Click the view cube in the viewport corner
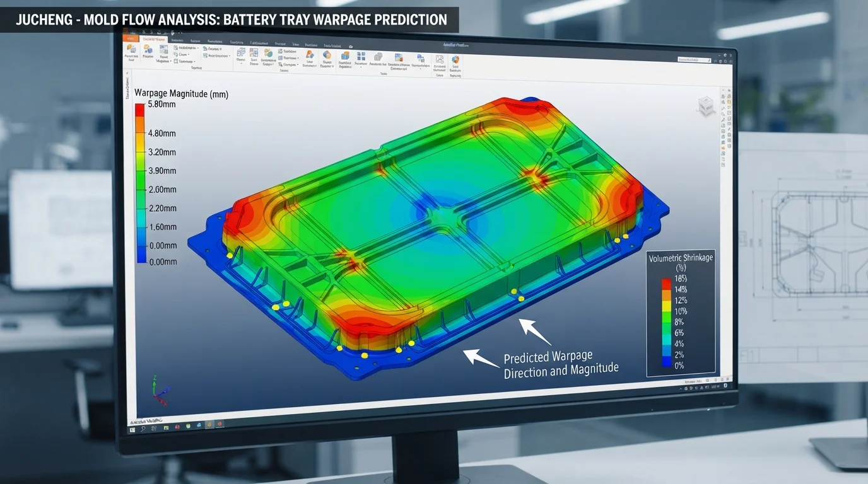This screenshot has height=484, width=868. tap(705, 105)
